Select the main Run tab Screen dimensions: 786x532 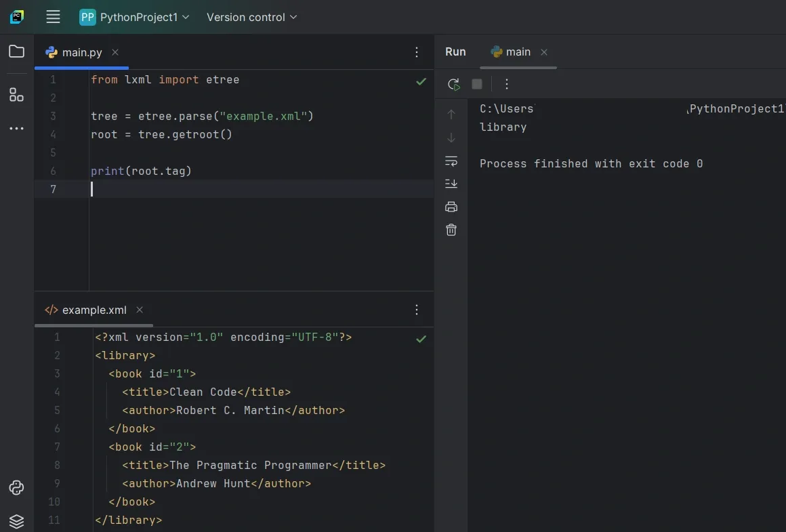(x=517, y=52)
